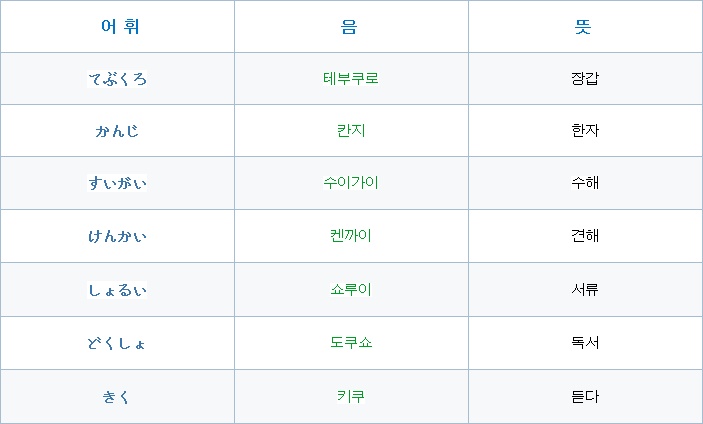The width and height of the screenshot is (703, 424).
Task: Select the Japanese word どくしょ
Action: click(117, 344)
